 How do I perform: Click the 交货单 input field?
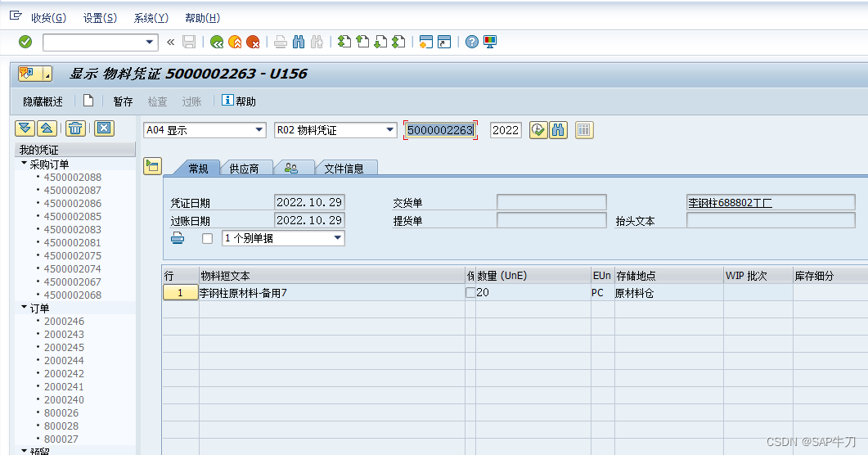point(551,202)
